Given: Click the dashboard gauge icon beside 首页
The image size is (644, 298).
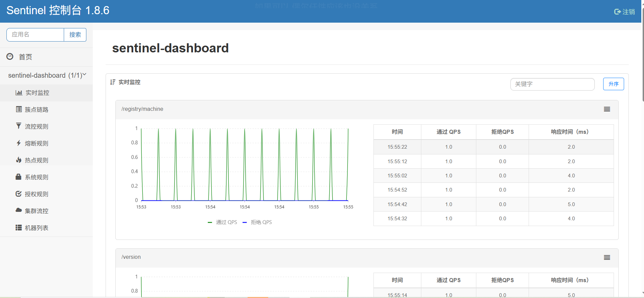Looking at the screenshot, I should (x=10, y=56).
